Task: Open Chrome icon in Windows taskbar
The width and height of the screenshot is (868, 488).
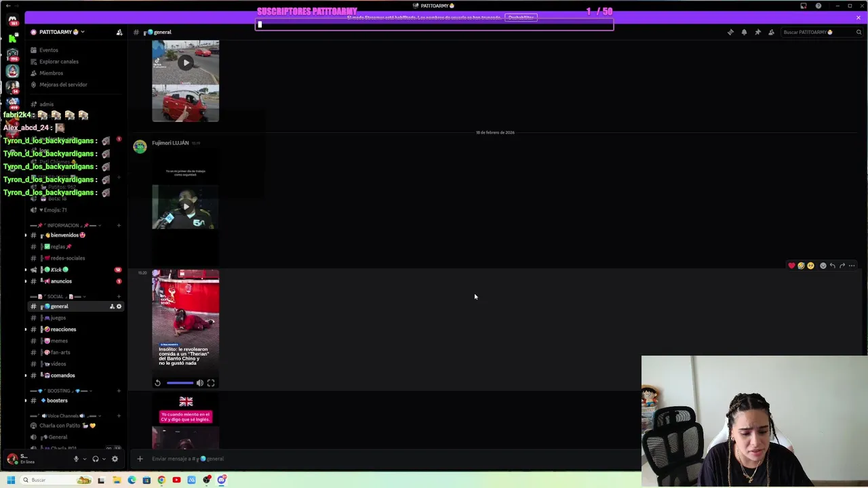Action: pyautogui.click(x=161, y=480)
